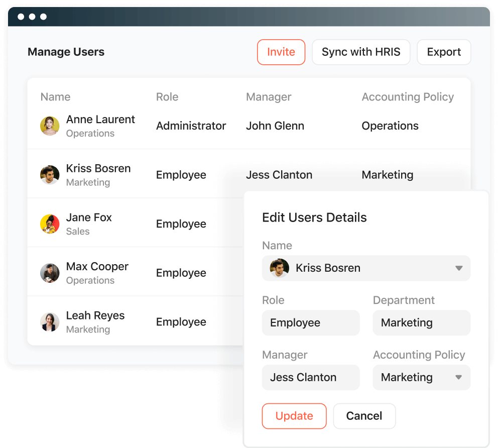Screen dimensions: 498x448
Task: Select Kriss Bosren's avatar in the table
Action: tap(50, 175)
